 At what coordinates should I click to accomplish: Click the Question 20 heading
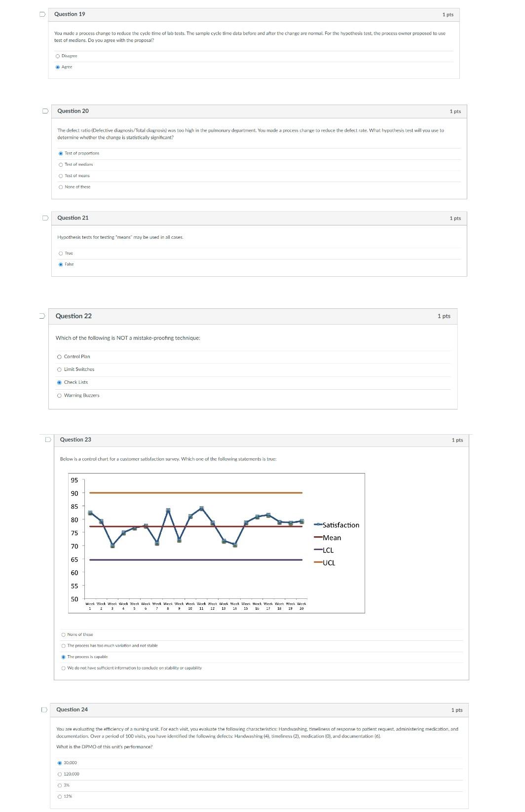73,111
